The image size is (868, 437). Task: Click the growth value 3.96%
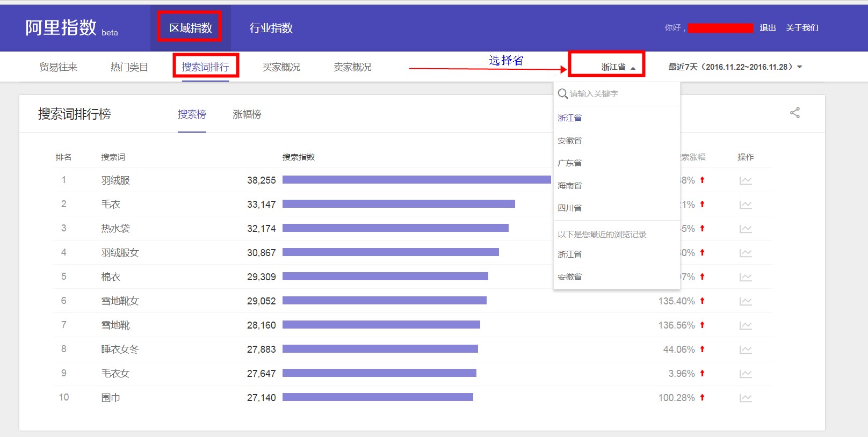[x=682, y=374]
